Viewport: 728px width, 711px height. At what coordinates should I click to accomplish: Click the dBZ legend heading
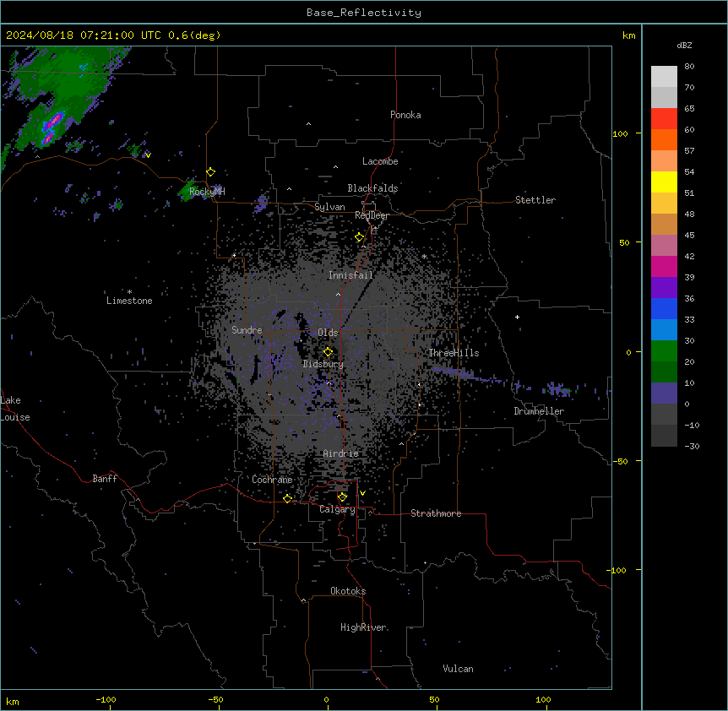pos(684,46)
